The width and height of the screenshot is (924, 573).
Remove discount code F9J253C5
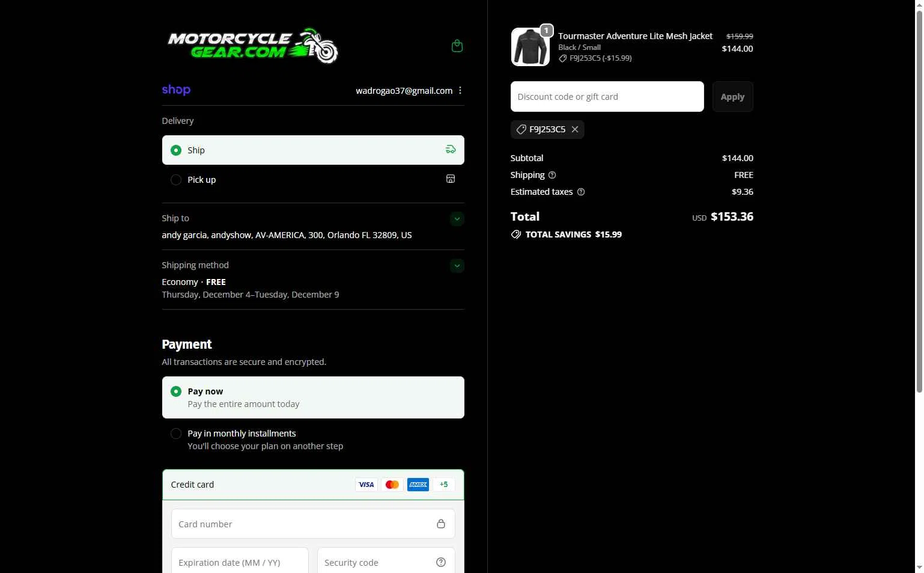tap(575, 129)
